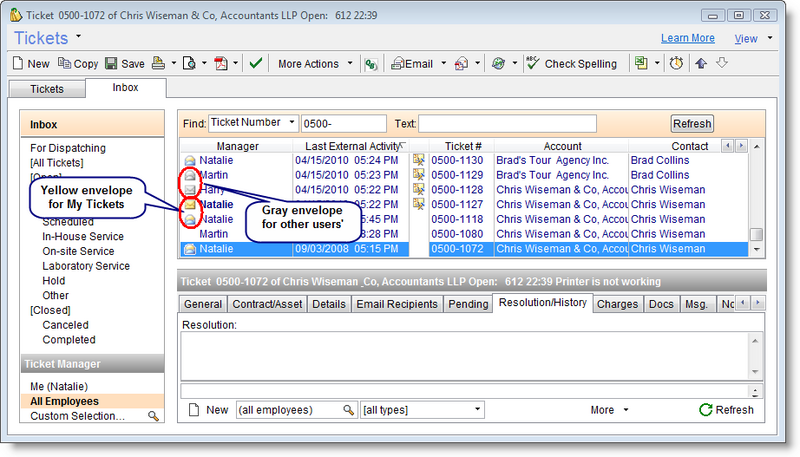Click the blue up arrow icon

701,64
